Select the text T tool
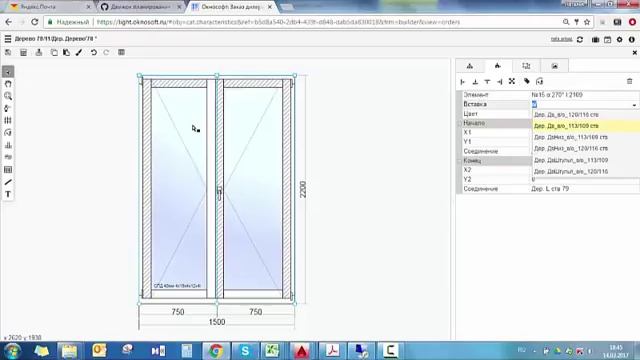 [8, 194]
